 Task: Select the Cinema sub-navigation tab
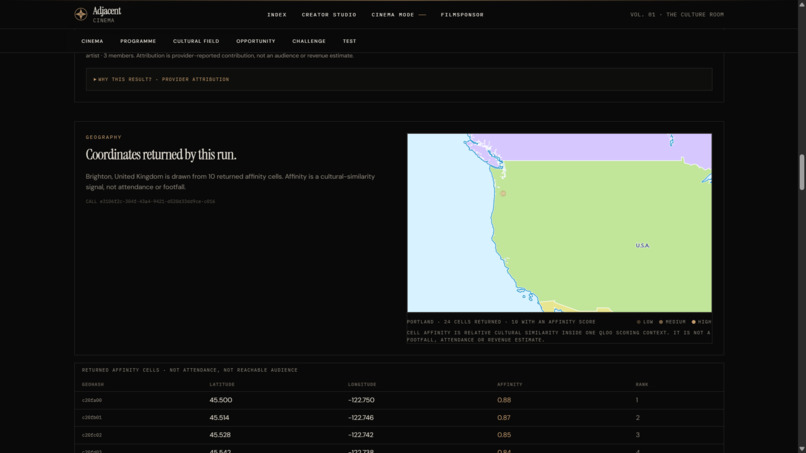coord(92,41)
